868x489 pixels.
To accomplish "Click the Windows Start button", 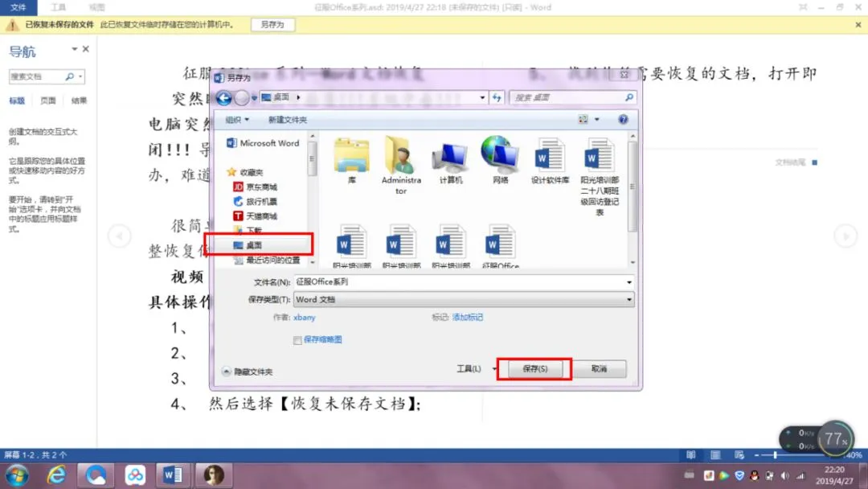I will [17, 475].
